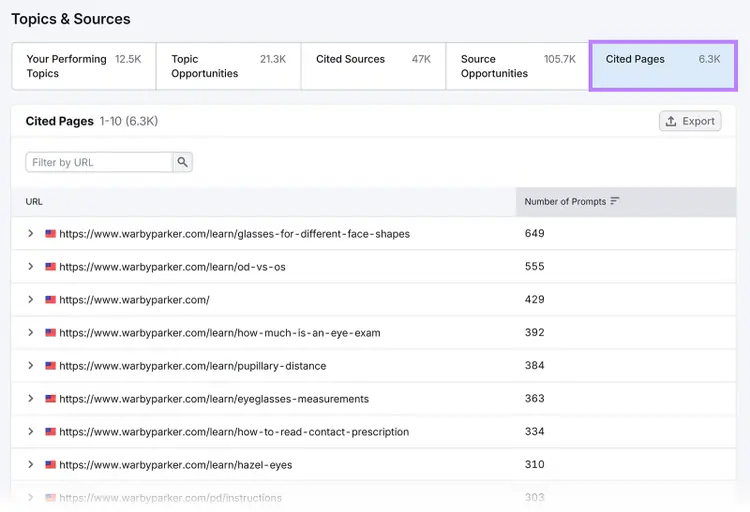750x512 pixels.
Task: Click the prompt count 429
Action: point(534,300)
